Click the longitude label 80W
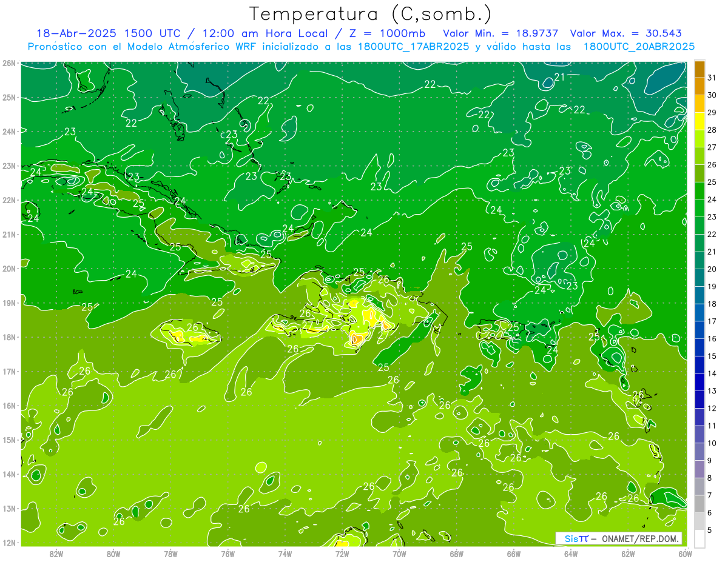 [113, 553]
